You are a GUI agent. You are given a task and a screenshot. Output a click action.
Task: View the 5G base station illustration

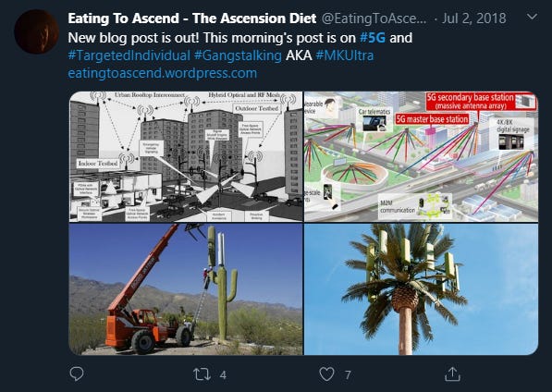click(421, 156)
